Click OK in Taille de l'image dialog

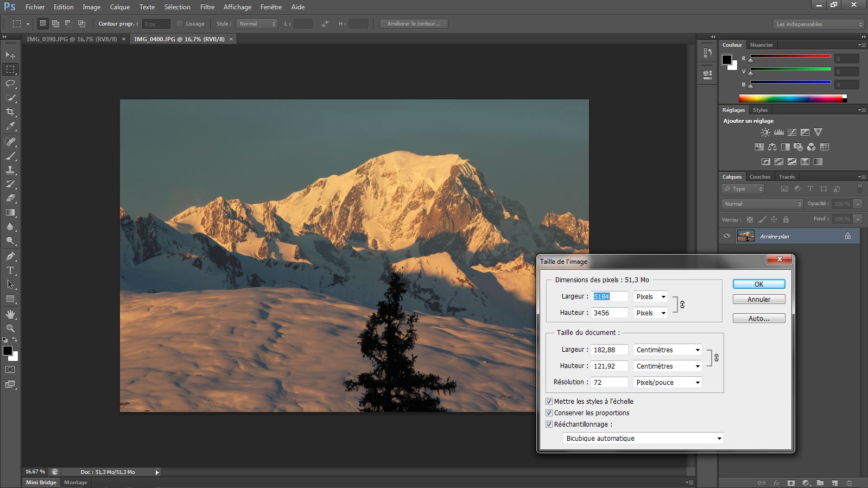(x=758, y=284)
